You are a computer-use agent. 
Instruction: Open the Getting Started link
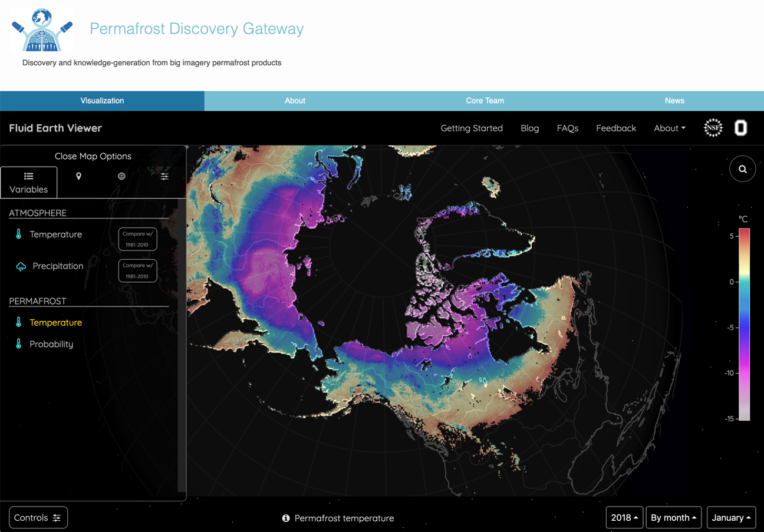point(472,128)
